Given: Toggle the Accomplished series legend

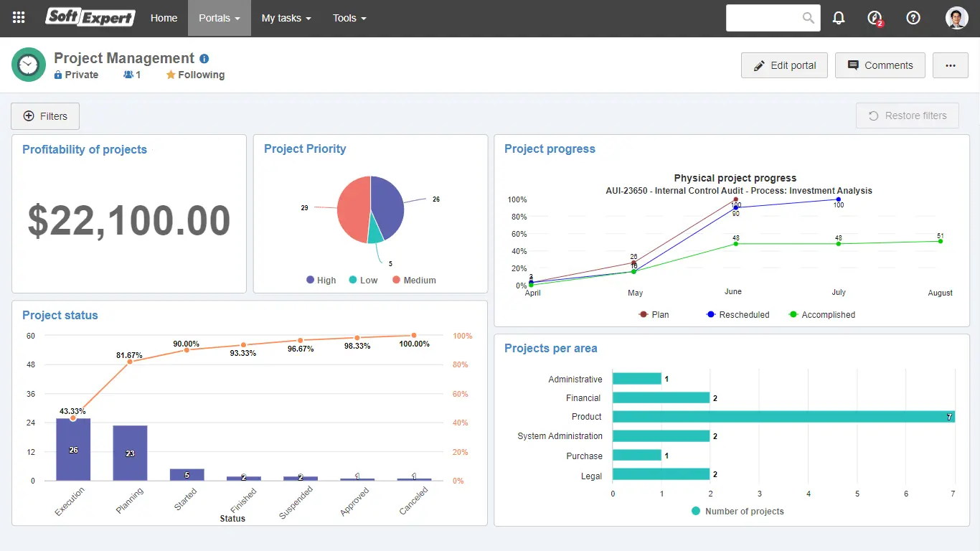Looking at the screenshot, I should click(x=822, y=314).
